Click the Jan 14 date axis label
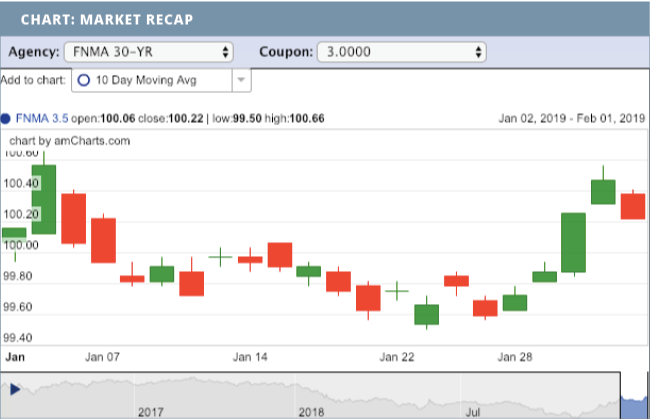This screenshot has height=419, width=650. 250,357
